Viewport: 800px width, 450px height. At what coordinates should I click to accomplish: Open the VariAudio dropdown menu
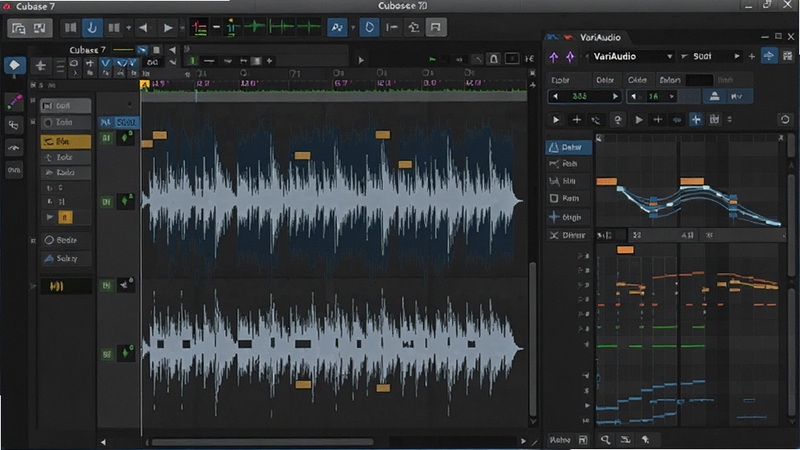tap(633, 57)
